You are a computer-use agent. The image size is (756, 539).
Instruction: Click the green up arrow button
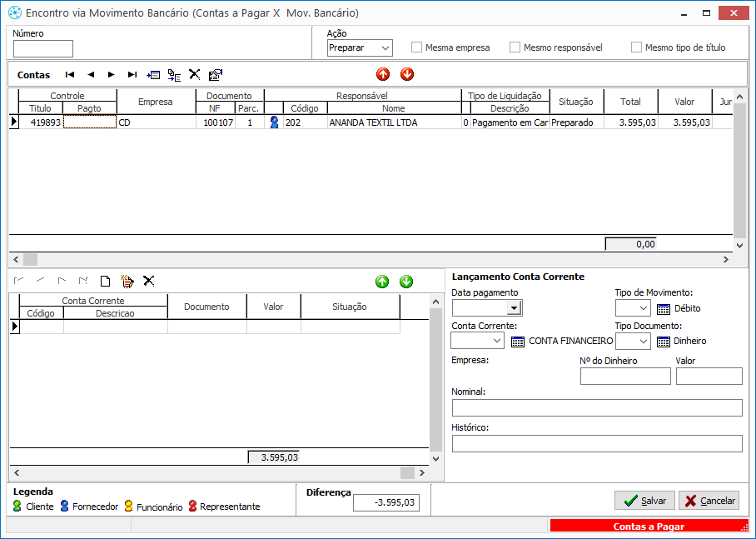coord(382,282)
